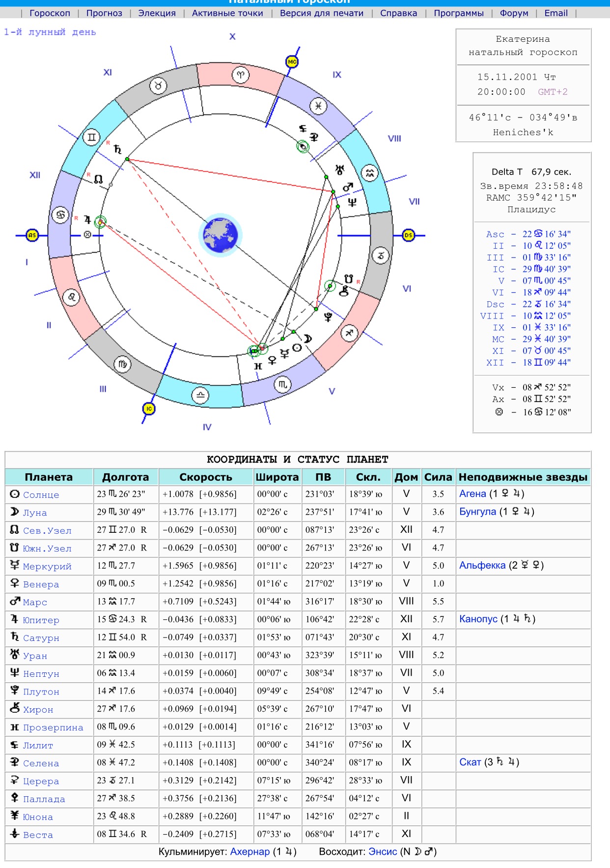The image size is (610, 868).
Task: Click the Aries sign icon on the wheel
Action: point(241,75)
